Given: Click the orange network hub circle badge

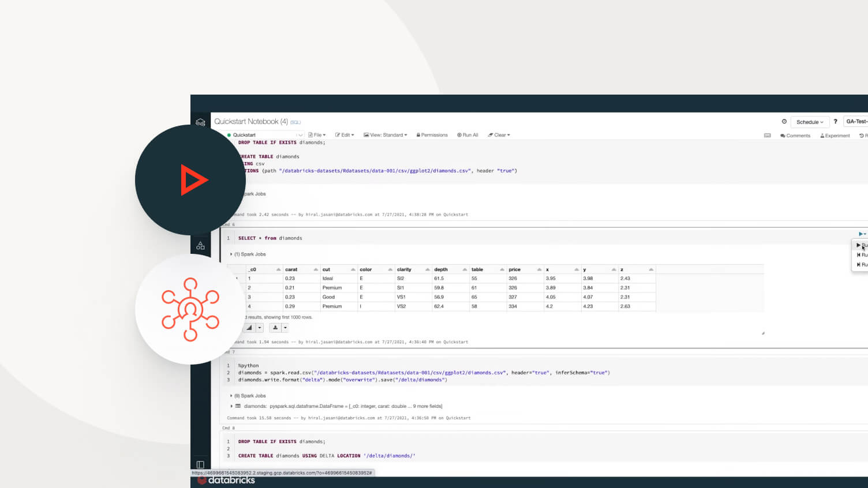Looking at the screenshot, I should point(190,309).
